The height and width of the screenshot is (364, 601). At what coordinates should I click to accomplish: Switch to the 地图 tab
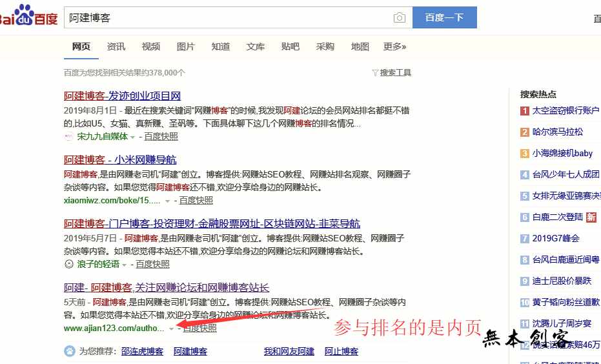(x=360, y=46)
